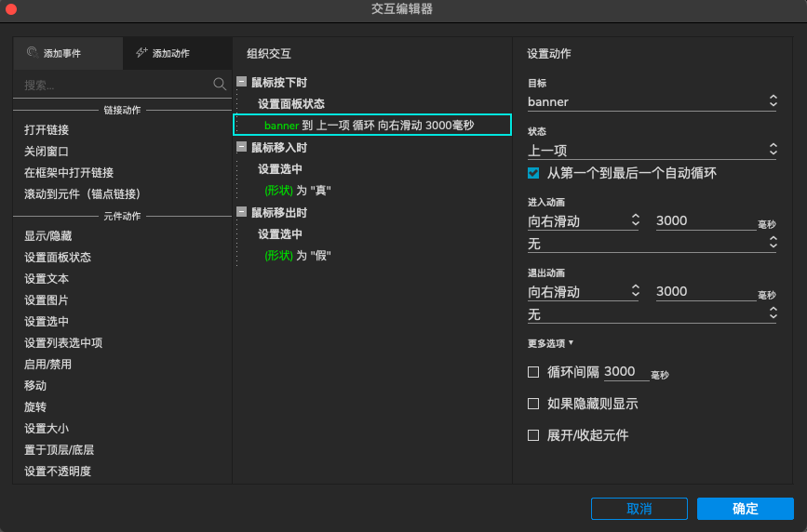Choose the 启用/禁用 action

(x=47, y=365)
